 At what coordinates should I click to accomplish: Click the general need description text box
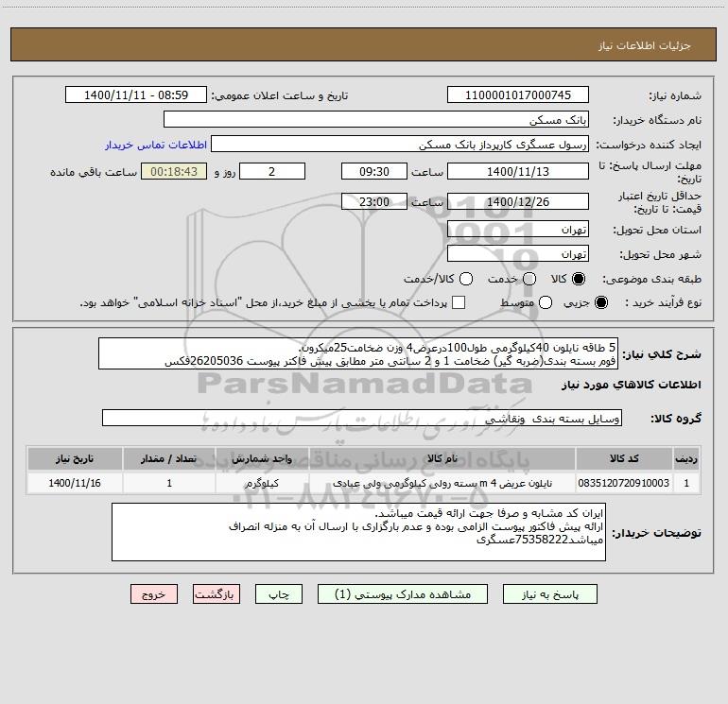tap(358, 354)
